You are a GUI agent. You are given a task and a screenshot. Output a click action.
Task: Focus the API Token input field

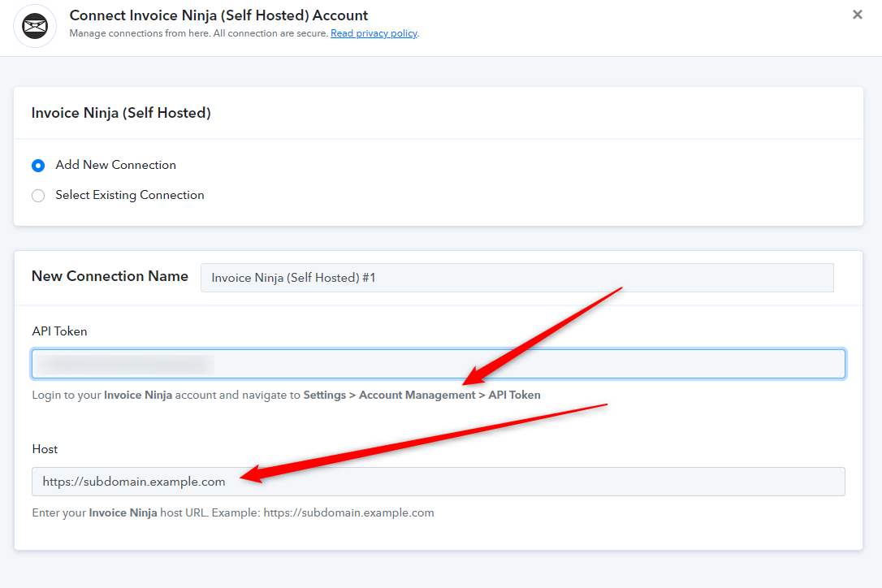tap(439, 364)
